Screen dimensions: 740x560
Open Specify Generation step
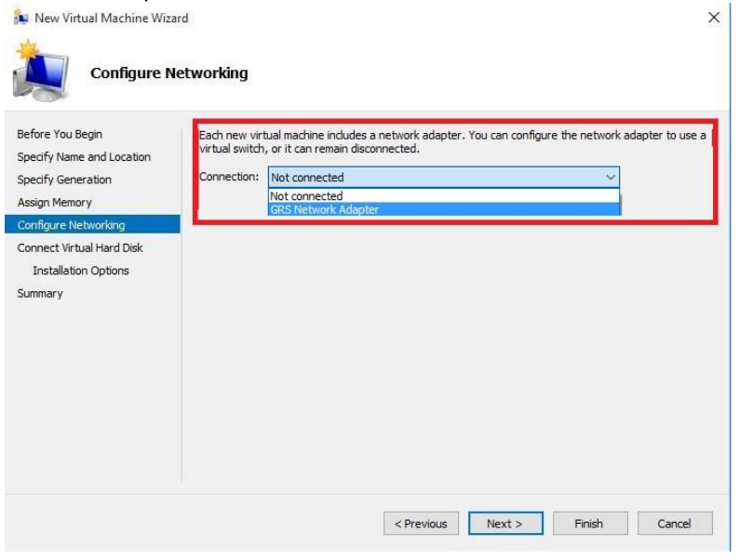[64, 180]
